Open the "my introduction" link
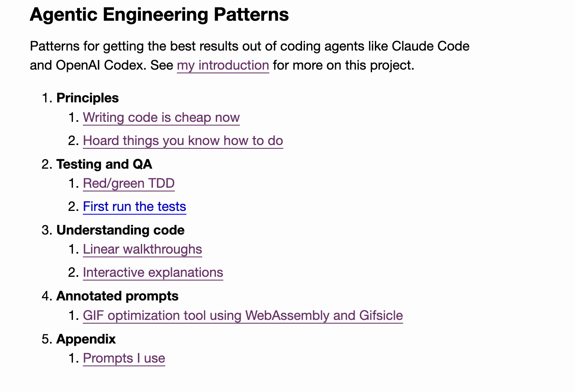The height and width of the screenshot is (392, 575). (x=223, y=65)
